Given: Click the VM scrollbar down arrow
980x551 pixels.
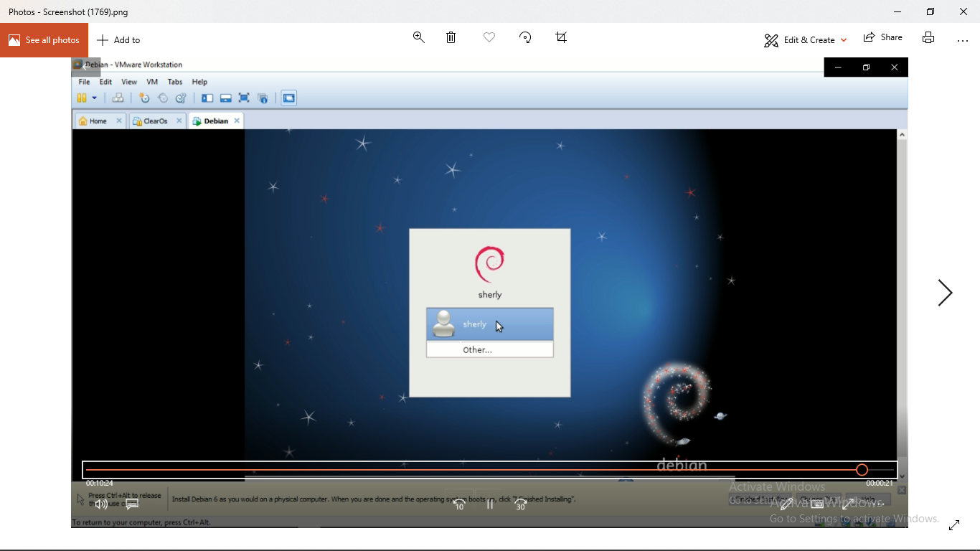Looking at the screenshot, I should (x=903, y=476).
